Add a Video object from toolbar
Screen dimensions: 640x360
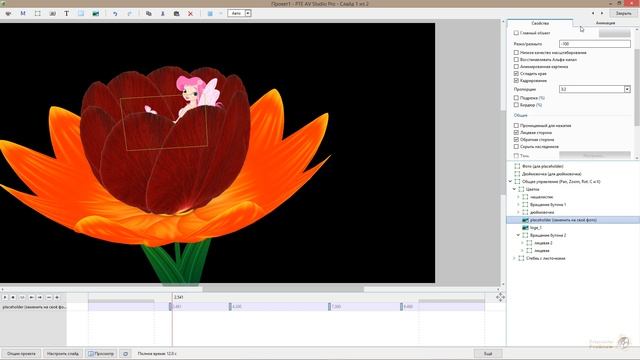pos(96,13)
